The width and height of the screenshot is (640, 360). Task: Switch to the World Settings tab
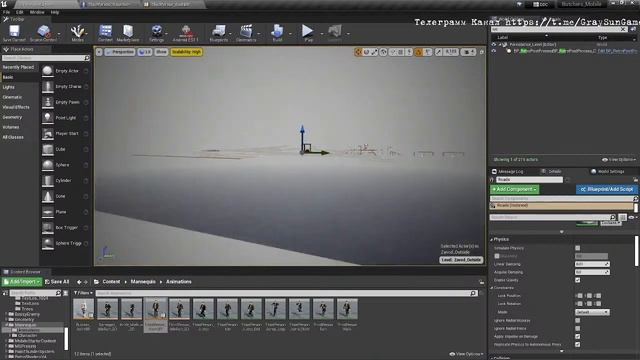click(x=608, y=171)
